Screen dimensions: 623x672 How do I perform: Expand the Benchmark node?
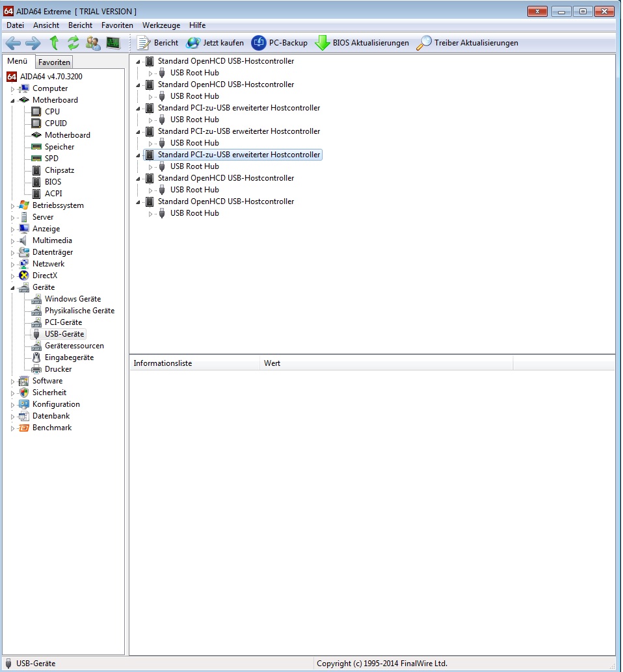point(12,428)
